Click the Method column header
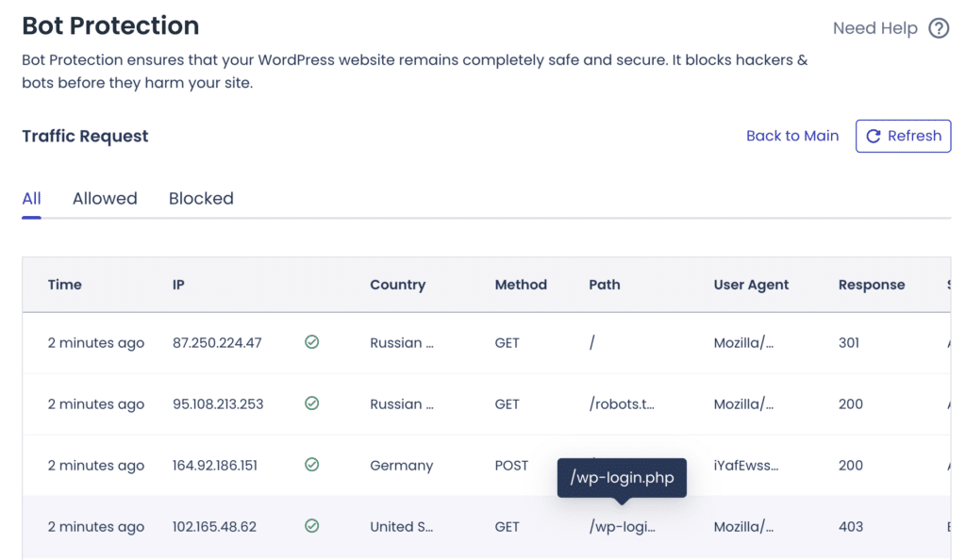Screen dimensions: 966x560 point(521,285)
